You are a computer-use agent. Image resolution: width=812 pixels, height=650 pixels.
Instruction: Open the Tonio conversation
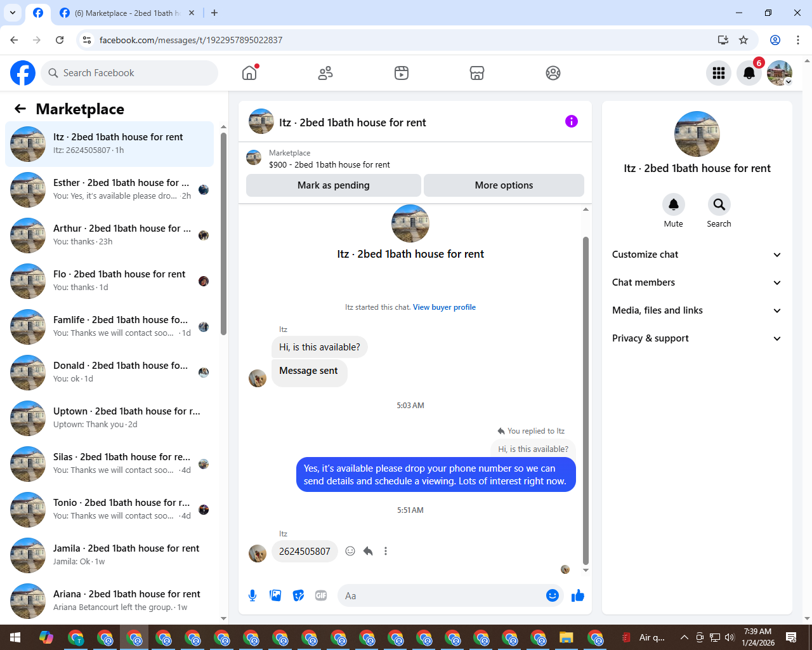pyautogui.click(x=109, y=510)
